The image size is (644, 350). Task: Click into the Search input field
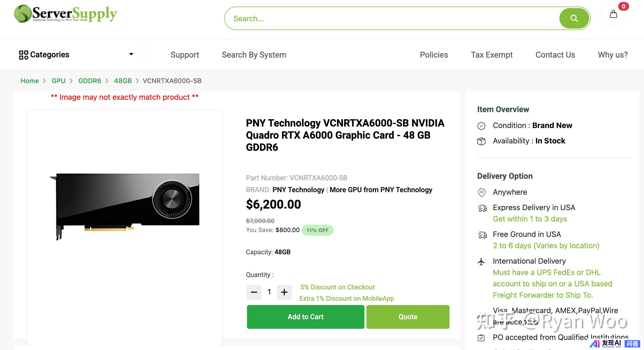click(391, 18)
